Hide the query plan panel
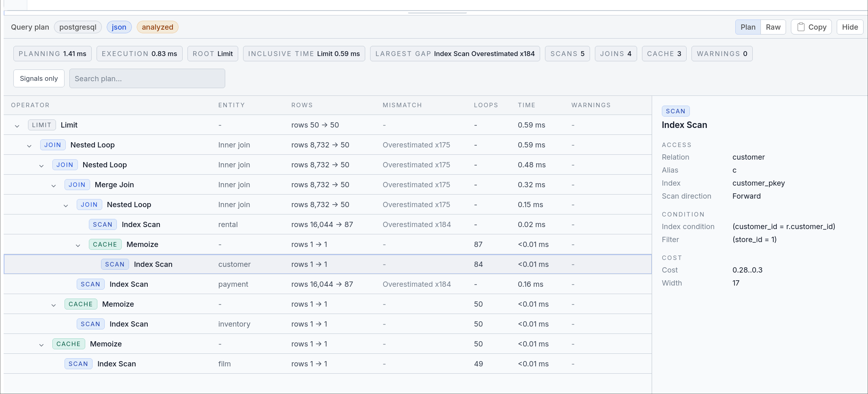Screen dimensions: 868x394 (850, 27)
